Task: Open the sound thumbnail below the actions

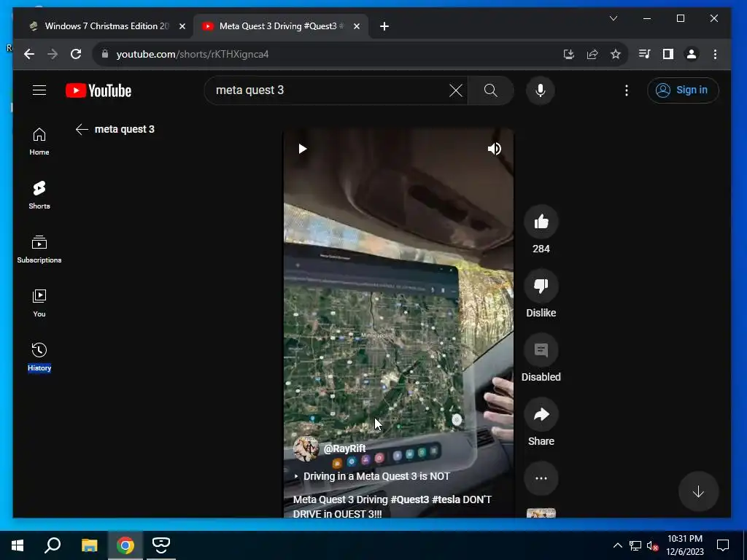Action: (x=541, y=513)
